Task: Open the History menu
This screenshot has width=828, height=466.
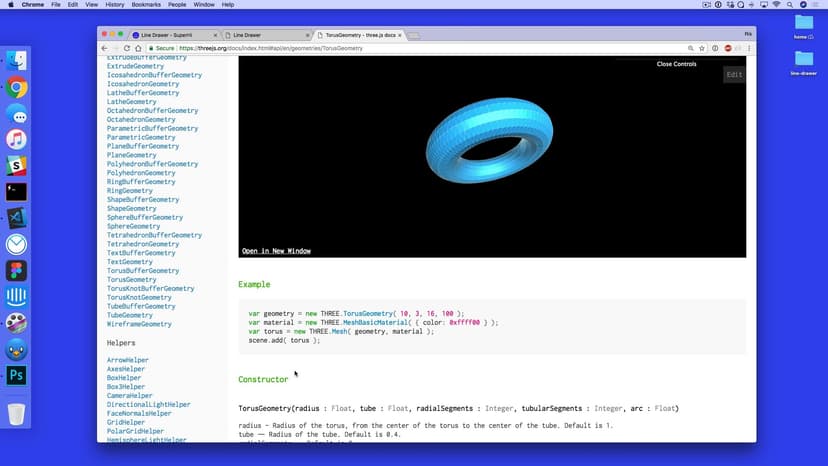Action: [x=115, y=5]
